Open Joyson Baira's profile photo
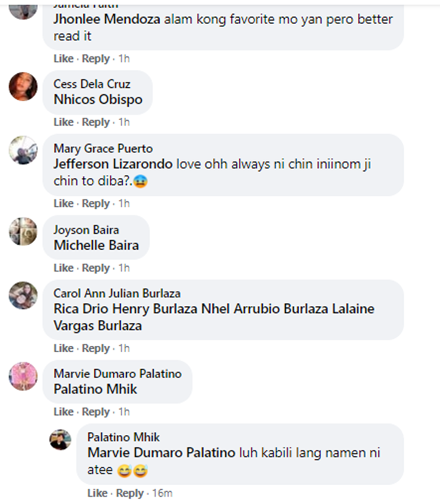440x504 pixels. (23, 231)
